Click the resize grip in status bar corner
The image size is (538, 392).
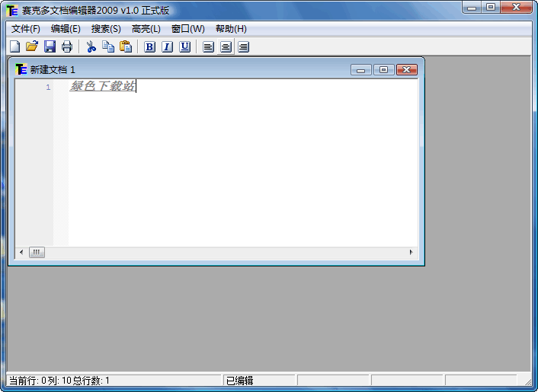click(x=527, y=381)
